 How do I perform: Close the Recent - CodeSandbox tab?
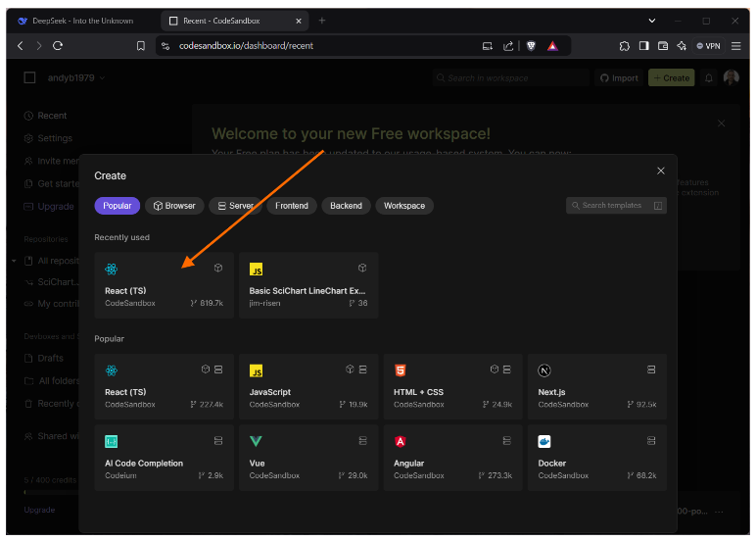pos(299,21)
